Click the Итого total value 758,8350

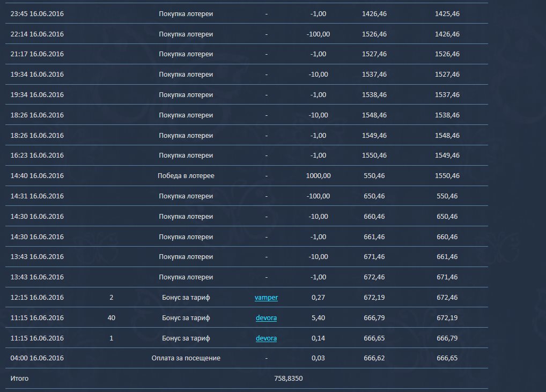point(288,379)
